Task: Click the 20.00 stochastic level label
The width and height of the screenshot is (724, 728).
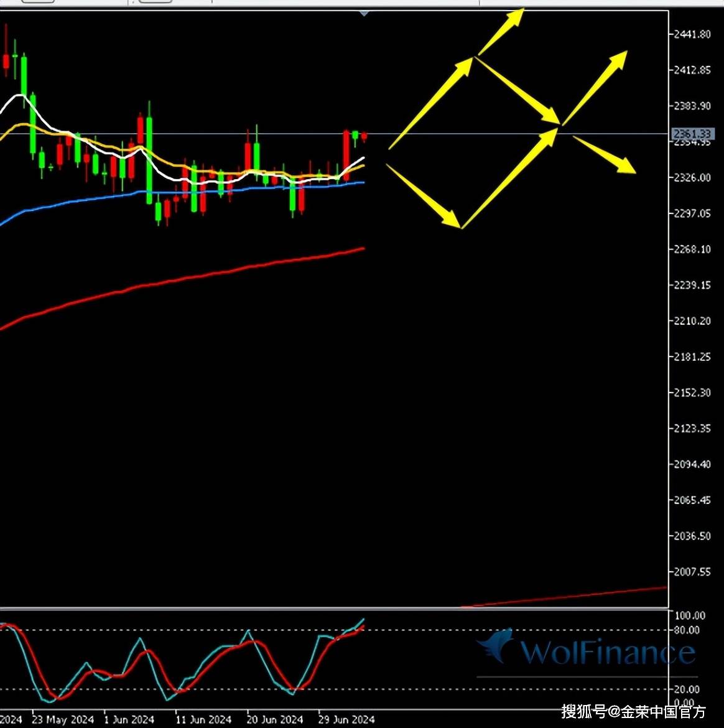Action: [687, 689]
